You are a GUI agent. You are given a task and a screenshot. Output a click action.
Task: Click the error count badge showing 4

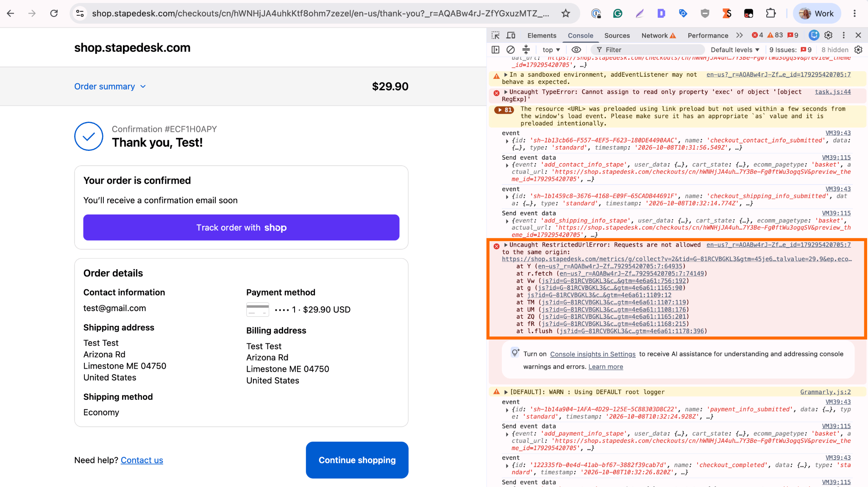click(757, 35)
